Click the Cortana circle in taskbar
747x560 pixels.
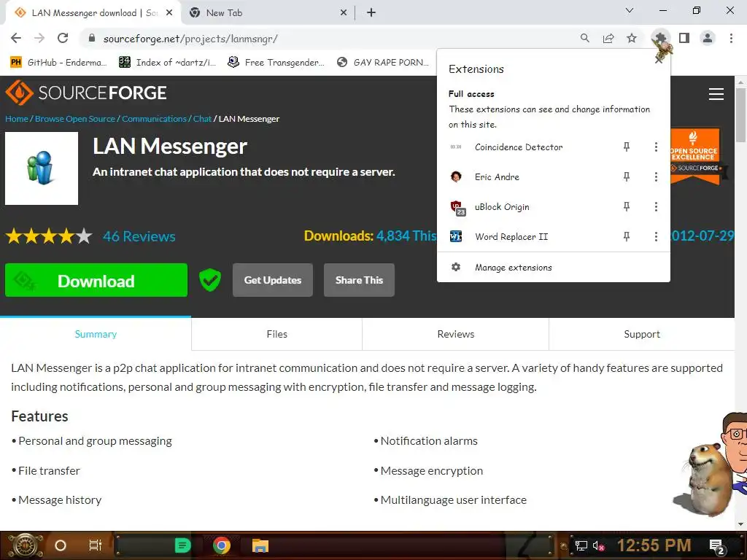click(x=61, y=545)
